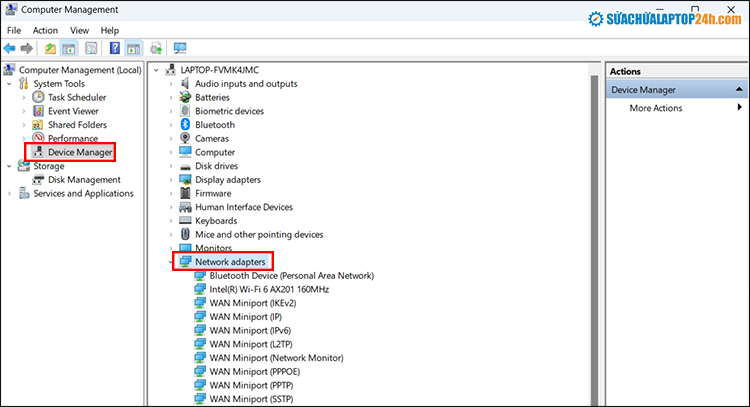Click the Task Scheduler clock icon
Viewport: 750px width, 407px height.
tap(38, 97)
